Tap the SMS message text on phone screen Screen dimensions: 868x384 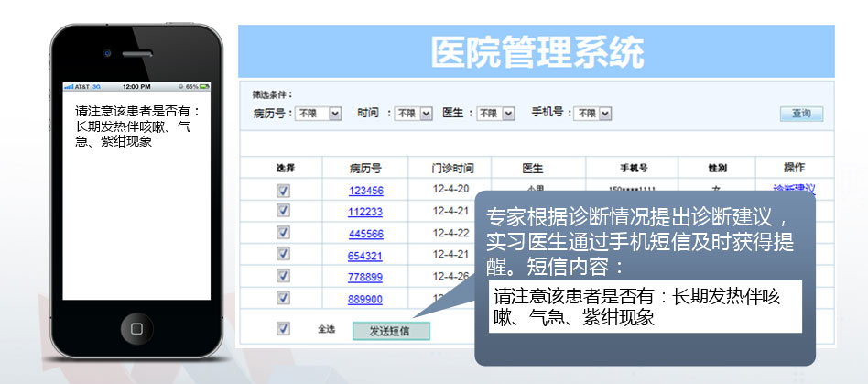(x=137, y=126)
